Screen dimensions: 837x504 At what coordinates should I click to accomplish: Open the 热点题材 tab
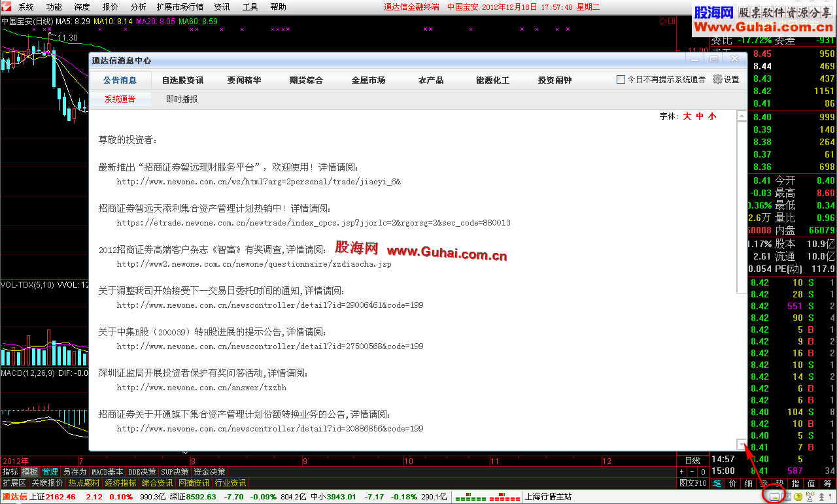[84, 483]
